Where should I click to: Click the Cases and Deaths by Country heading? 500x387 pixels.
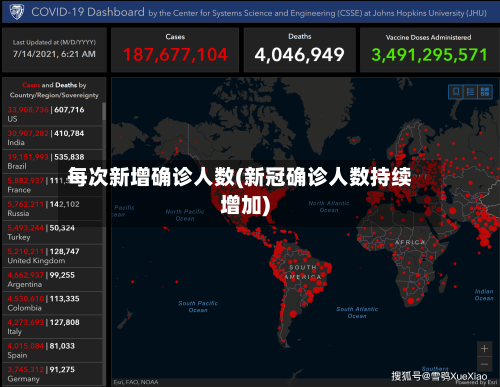54,90
